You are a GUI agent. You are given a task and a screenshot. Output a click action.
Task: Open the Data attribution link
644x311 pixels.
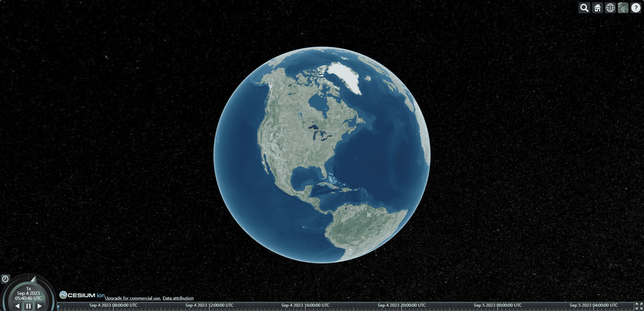(x=178, y=298)
